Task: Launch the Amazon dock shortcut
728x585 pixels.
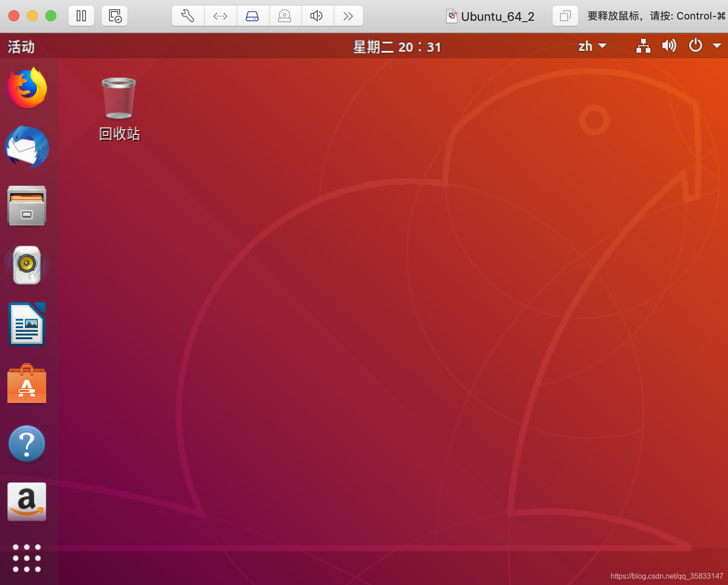Action: (x=27, y=502)
